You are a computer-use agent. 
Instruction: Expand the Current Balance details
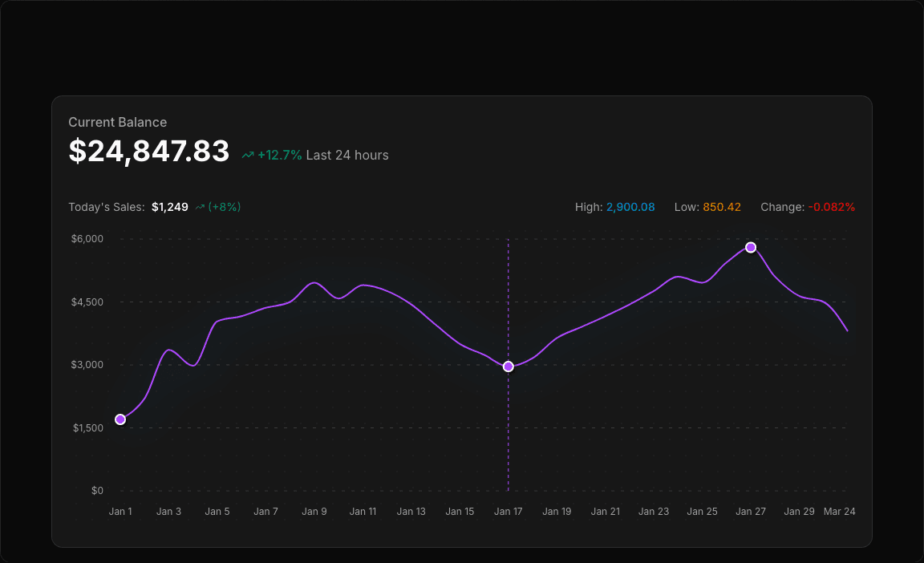117,122
